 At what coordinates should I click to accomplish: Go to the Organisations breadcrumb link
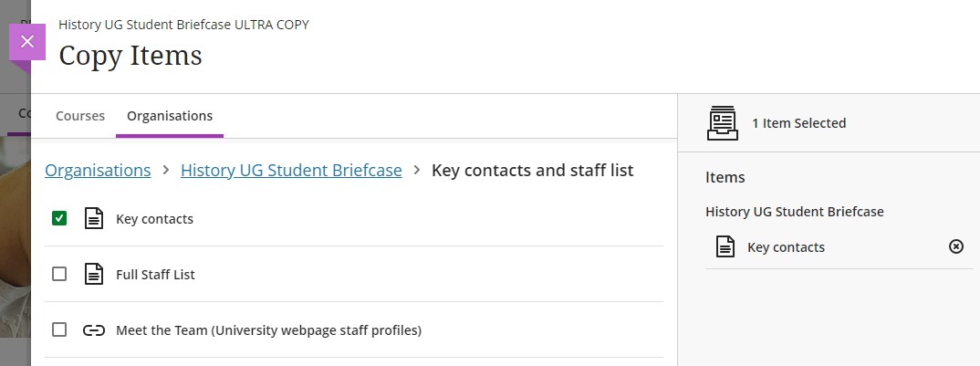pyautogui.click(x=98, y=170)
